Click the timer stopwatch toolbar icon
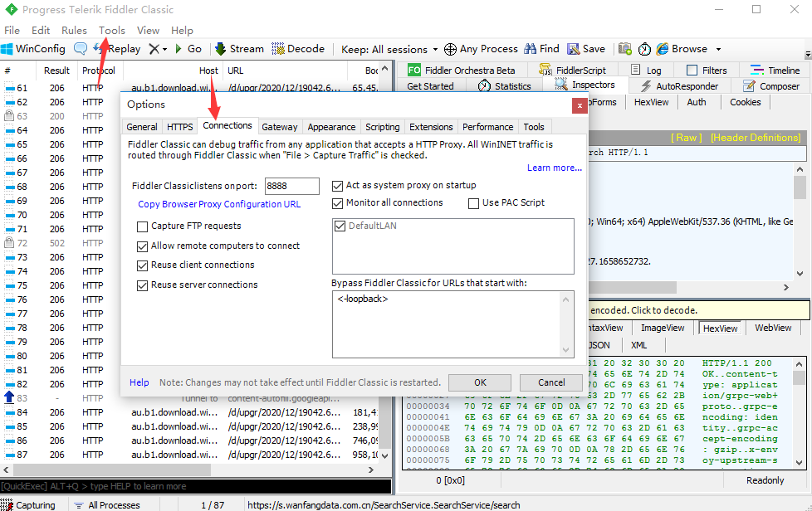 coord(644,49)
